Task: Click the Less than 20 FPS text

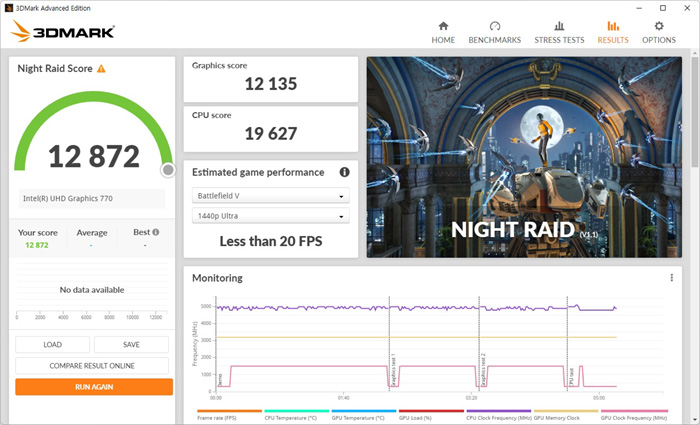Action: point(271,242)
